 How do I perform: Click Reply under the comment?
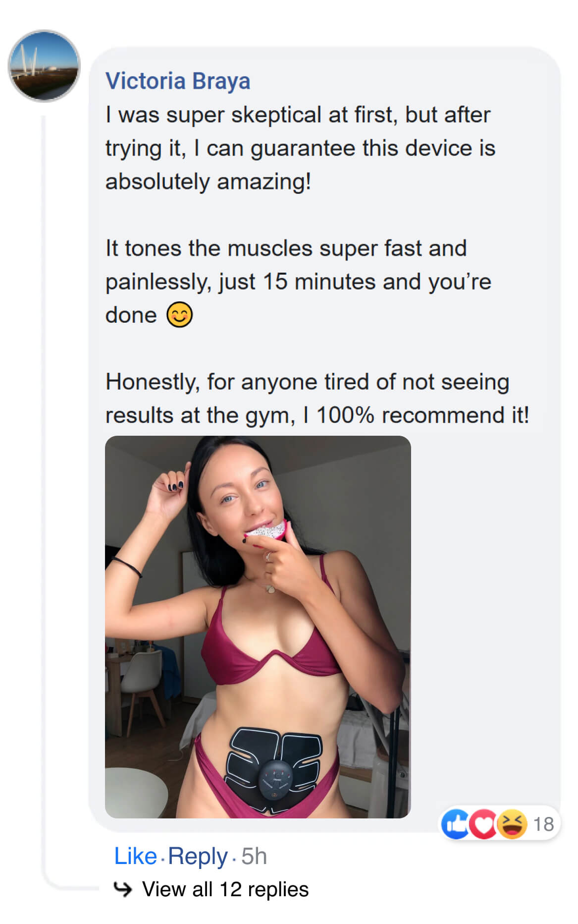198,856
